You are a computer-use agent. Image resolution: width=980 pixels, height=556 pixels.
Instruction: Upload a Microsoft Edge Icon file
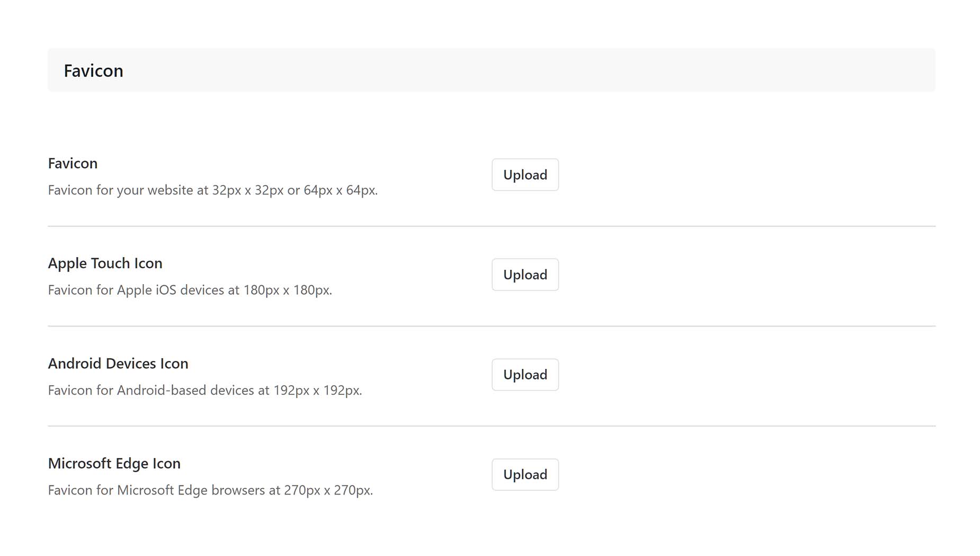[x=525, y=474]
